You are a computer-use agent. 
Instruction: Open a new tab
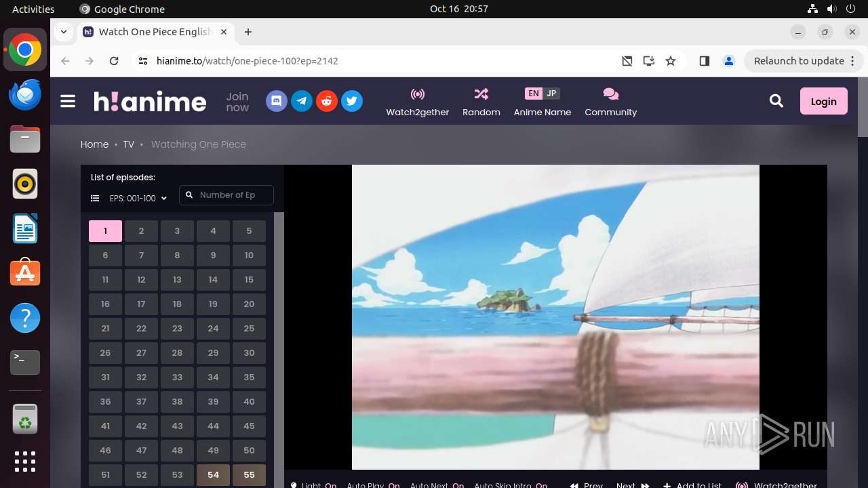tap(248, 32)
